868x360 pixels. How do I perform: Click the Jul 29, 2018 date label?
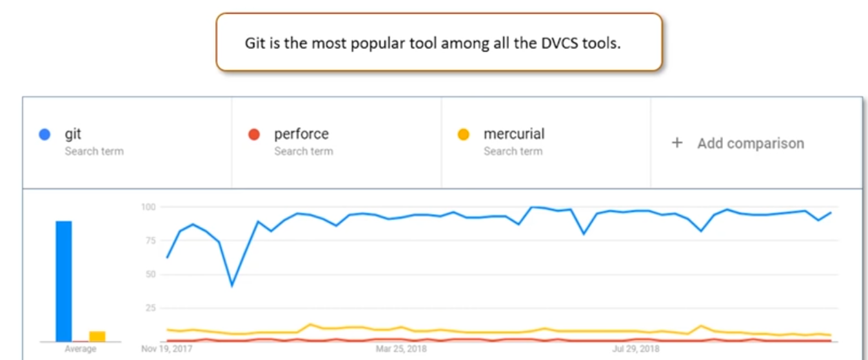pos(635,349)
